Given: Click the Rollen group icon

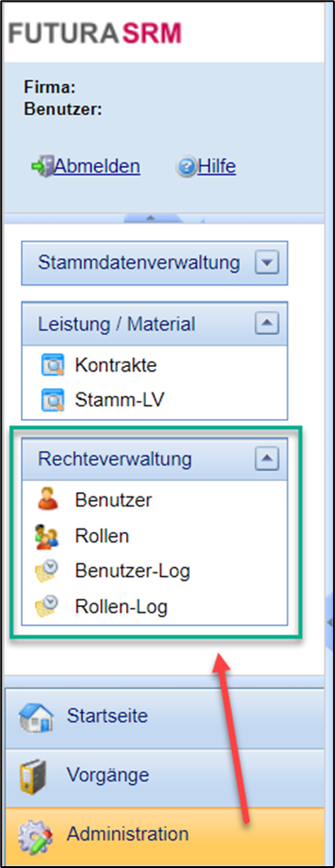Looking at the screenshot, I should [47, 537].
